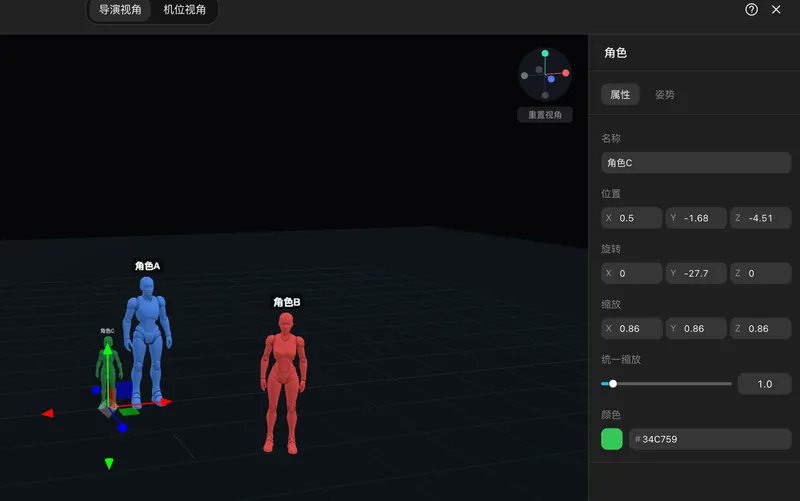
Task: Click the 名称 field containing 角色C
Action: tap(696, 163)
